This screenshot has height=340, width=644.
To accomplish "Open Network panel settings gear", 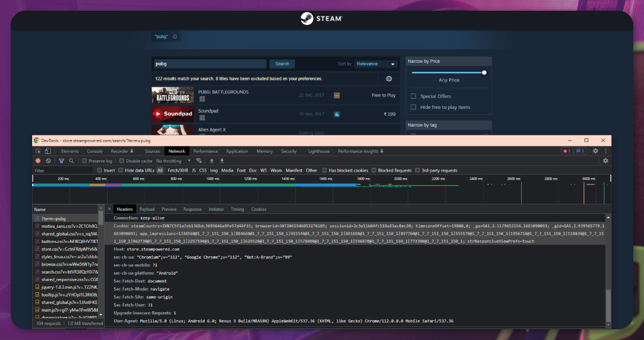I will 605,161.
